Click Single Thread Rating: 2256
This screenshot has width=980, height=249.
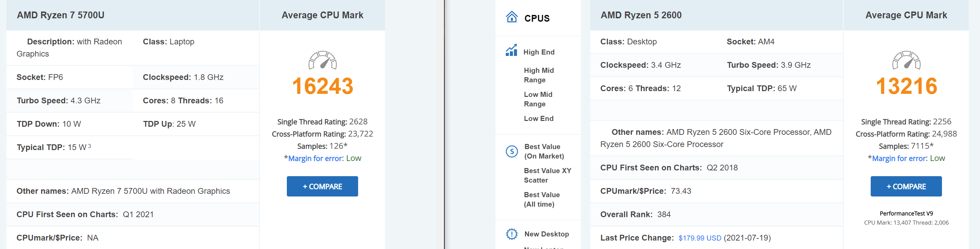pyautogui.click(x=906, y=122)
